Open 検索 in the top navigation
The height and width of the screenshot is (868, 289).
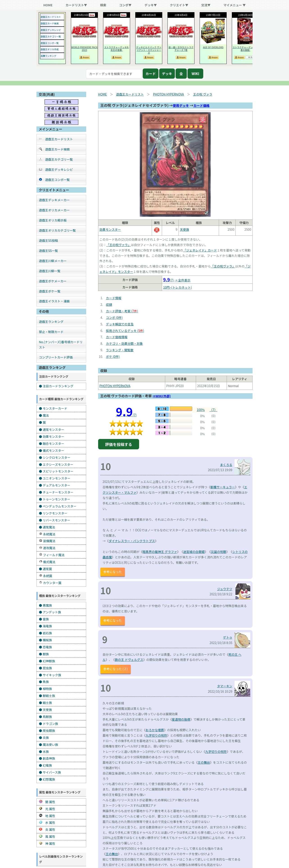[x=103, y=5]
